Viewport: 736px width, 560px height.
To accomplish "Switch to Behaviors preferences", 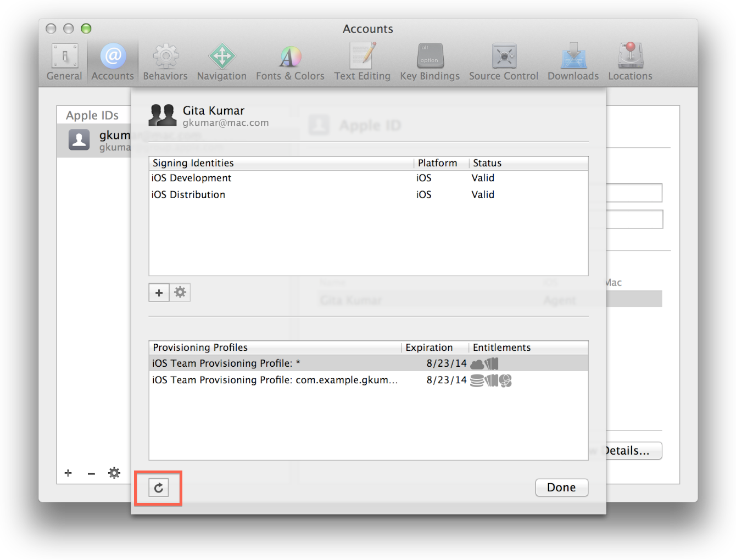I will (165, 62).
